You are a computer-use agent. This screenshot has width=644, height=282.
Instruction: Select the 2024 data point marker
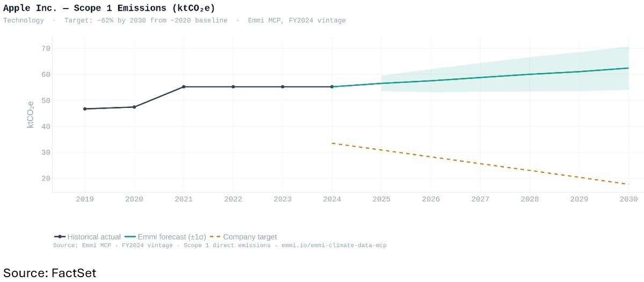click(x=332, y=86)
